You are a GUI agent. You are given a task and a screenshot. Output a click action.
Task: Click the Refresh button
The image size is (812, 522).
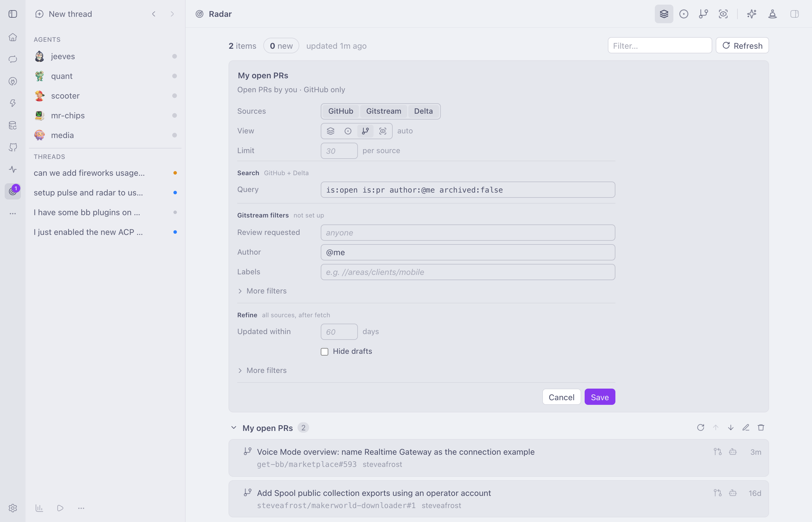tap(742, 46)
